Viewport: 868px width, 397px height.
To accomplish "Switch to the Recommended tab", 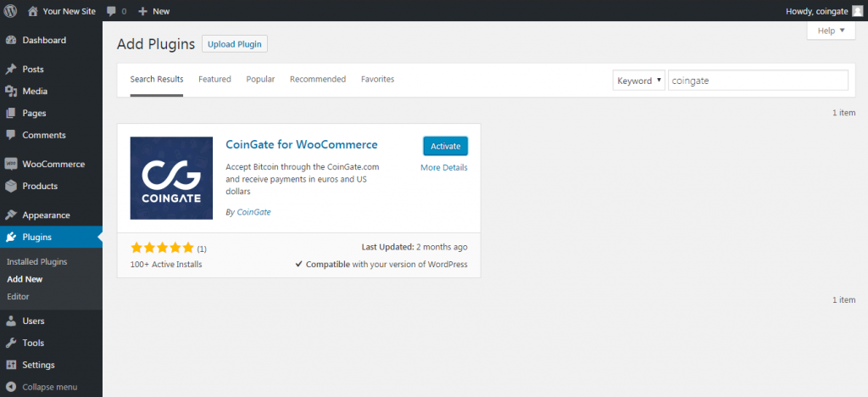I will (318, 79).
